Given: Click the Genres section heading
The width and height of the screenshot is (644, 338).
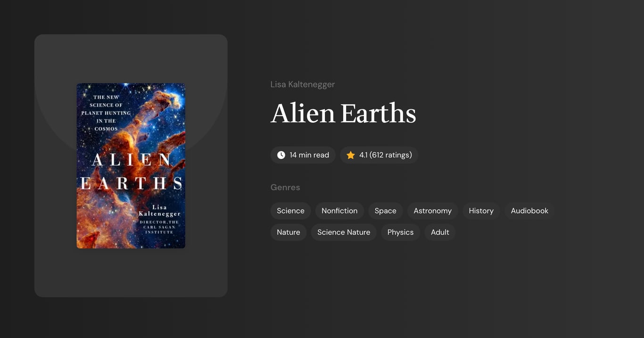Looking at the screenshot, I should coord(285,187).
